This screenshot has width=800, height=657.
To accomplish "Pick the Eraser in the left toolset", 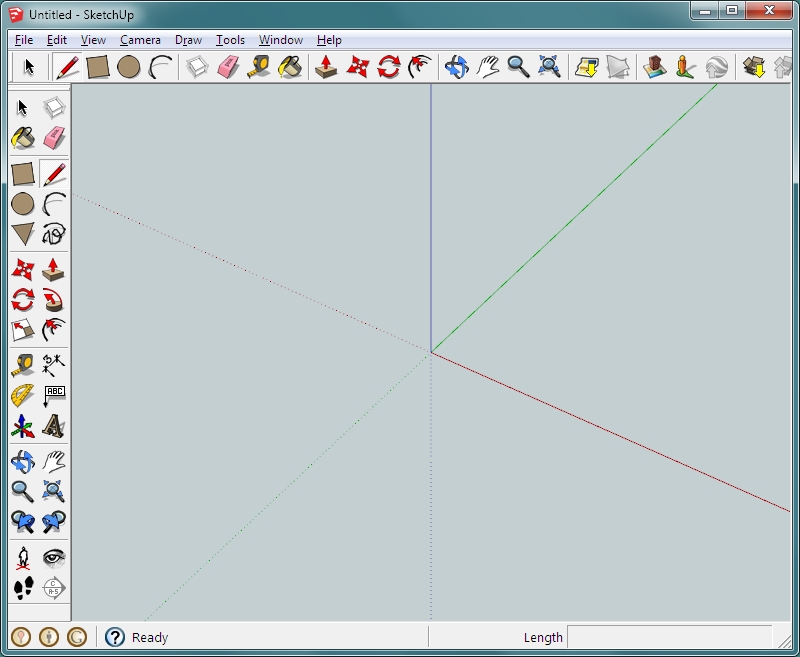I will [54, 138].
